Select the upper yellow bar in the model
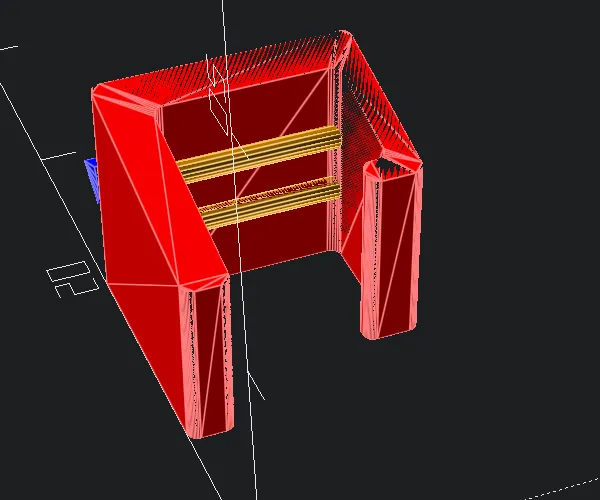Screen dimensions: 600x500 (x=259, y=153)
